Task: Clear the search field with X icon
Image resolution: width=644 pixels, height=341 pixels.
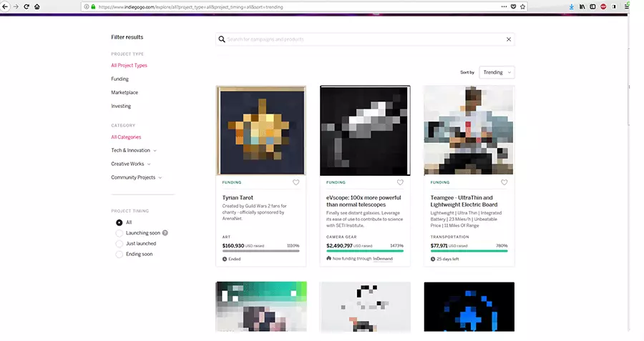Action: (509, 40)
